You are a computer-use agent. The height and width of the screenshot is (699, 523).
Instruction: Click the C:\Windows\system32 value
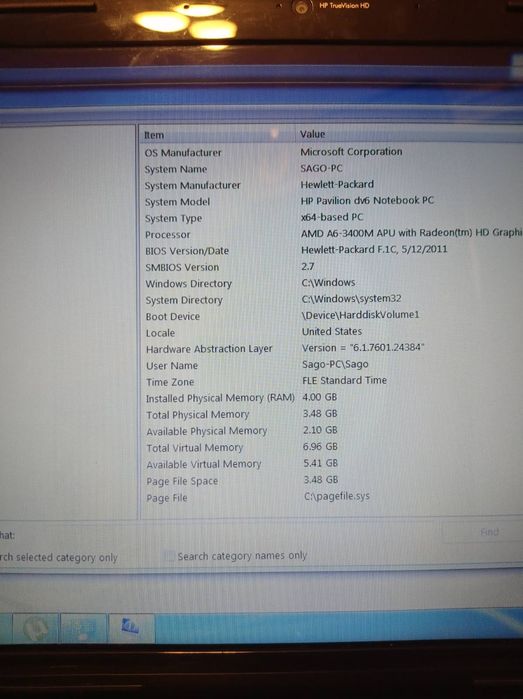click(352, 298)
